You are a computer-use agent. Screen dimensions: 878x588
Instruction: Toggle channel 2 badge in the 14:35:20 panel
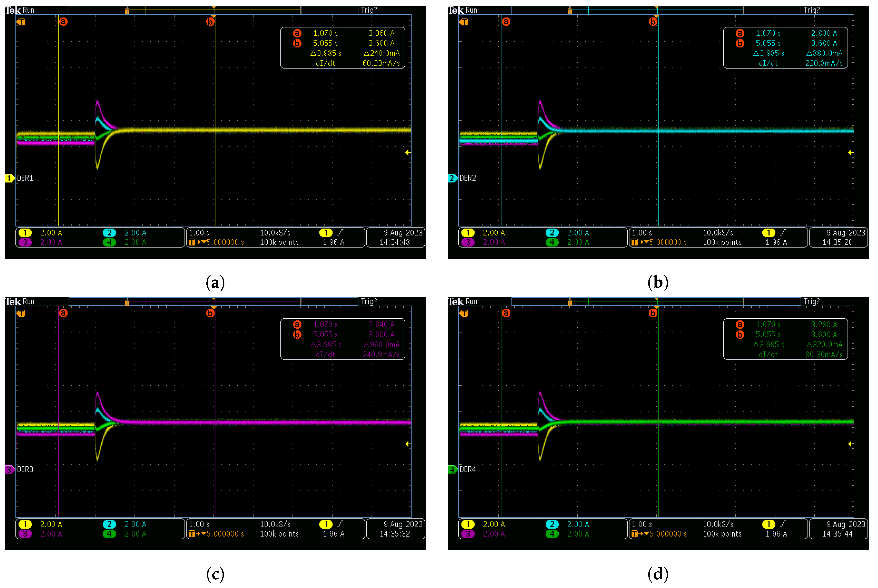click(x=552, y=233)
